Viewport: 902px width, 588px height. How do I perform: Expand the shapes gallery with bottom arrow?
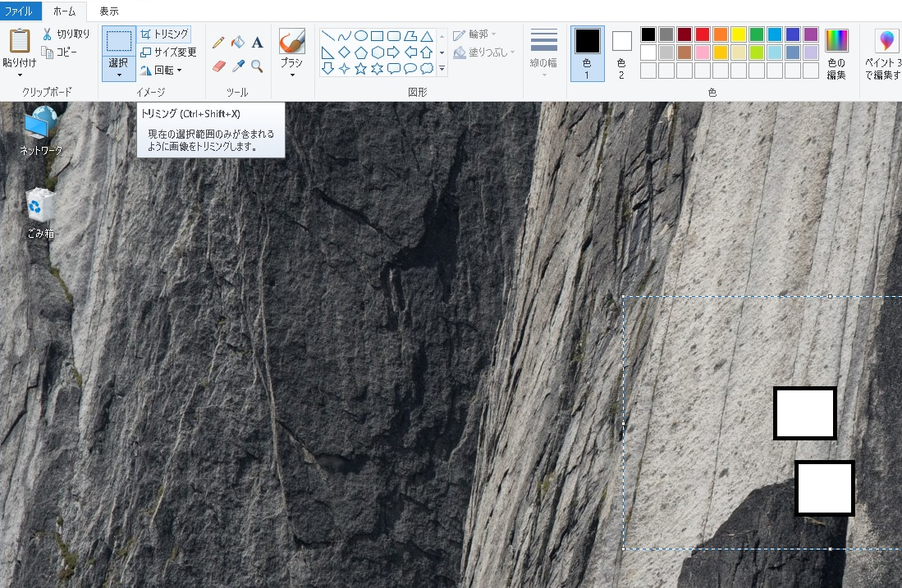coord(442,68)
